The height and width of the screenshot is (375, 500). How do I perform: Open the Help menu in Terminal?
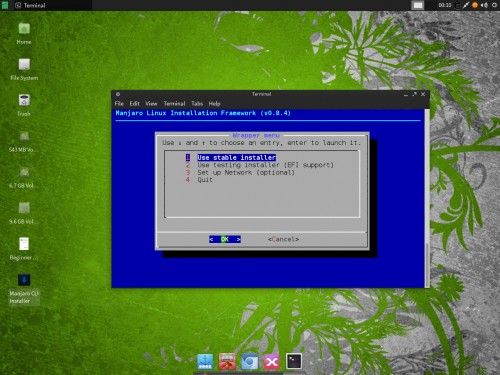[214, 104]
